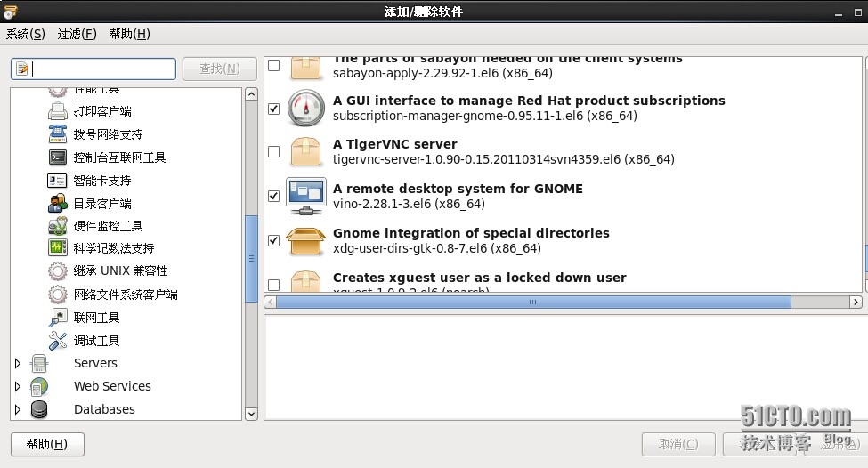
Task: Expand the Servers category tree
Action: (18, 363)
